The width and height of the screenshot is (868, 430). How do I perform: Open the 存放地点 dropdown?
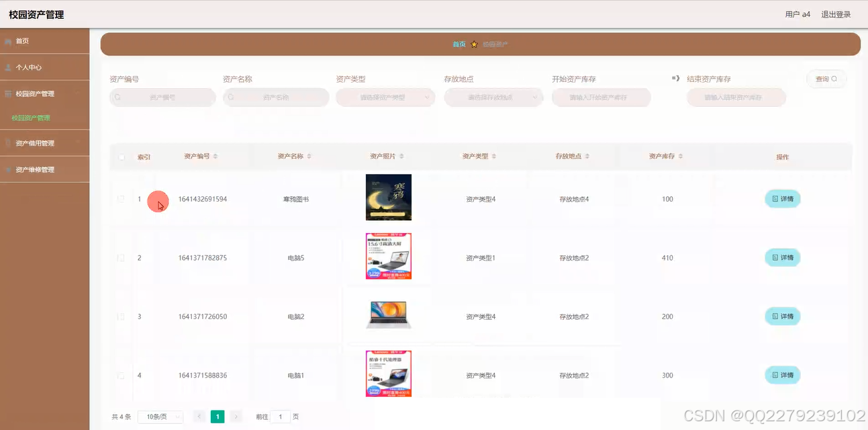[493, 97]
